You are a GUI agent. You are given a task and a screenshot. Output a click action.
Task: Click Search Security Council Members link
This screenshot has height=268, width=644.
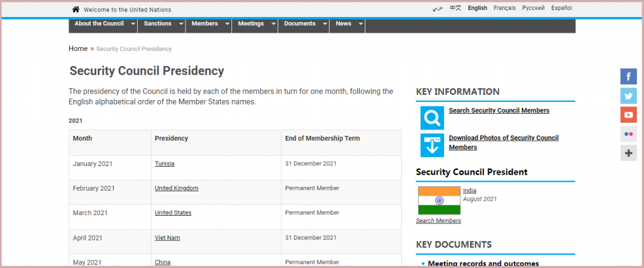tap(499, 111)
